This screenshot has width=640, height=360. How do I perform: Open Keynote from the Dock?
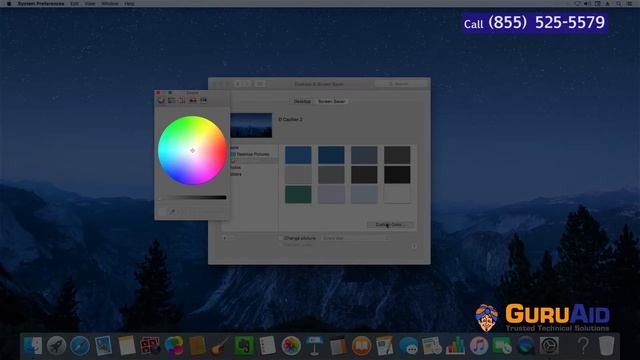(315, 346)
